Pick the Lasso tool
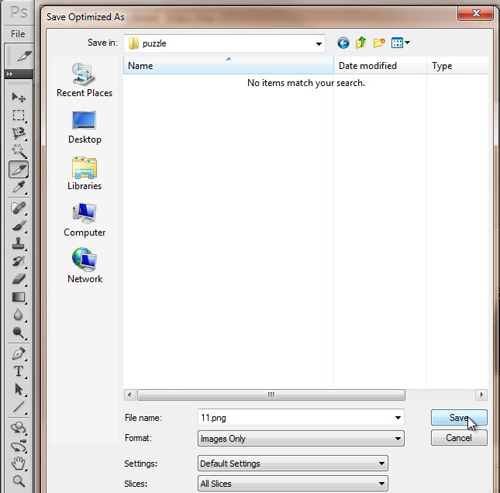Image resolution: width=500 pixels, height=493 pixels. tap(18, 133)
